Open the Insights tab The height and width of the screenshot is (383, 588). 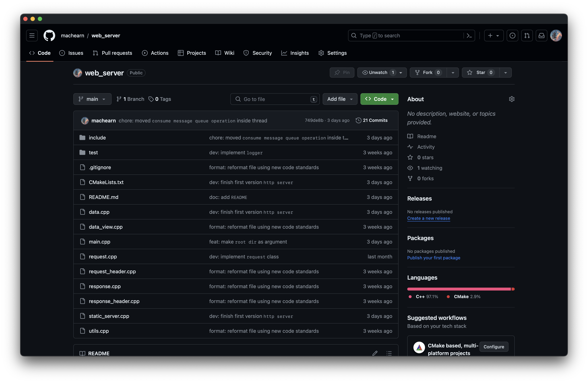point(295,53)
